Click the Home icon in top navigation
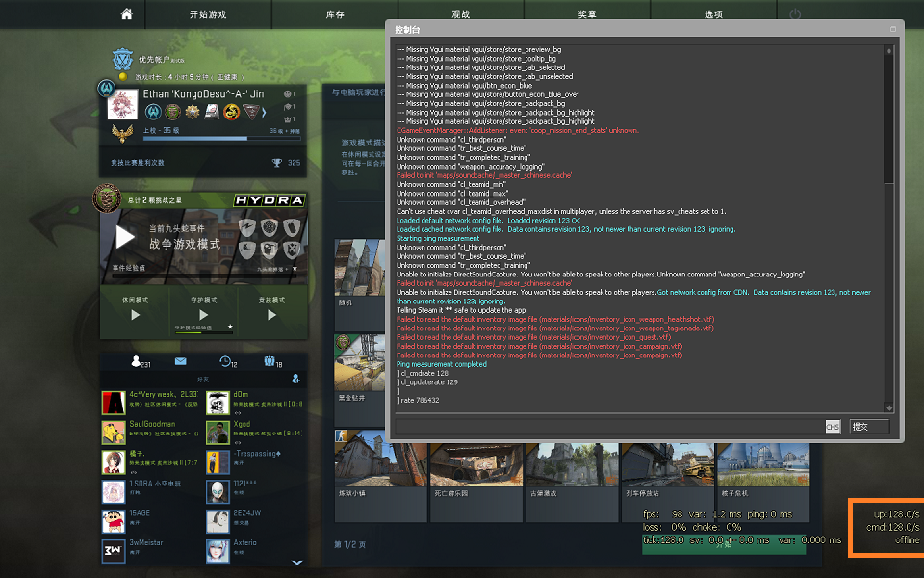This screenshot has width=924, height=578. 126,14
